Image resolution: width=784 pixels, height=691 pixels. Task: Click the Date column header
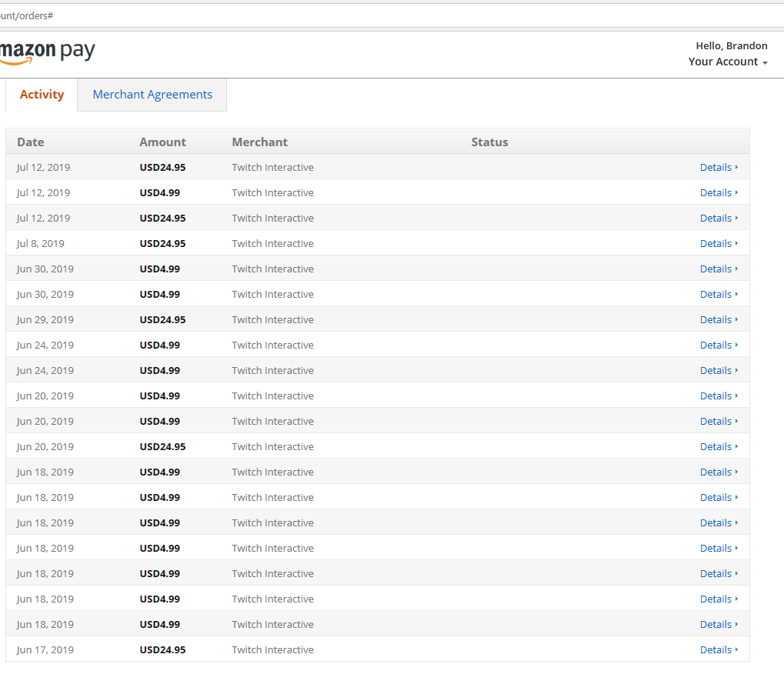(31, 142)
